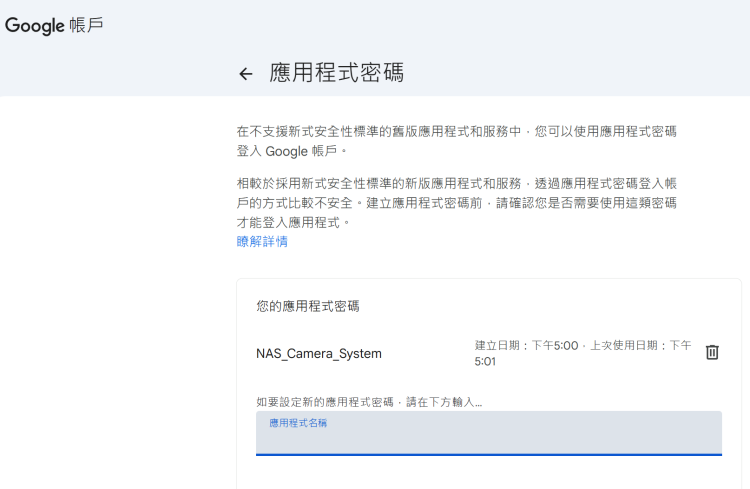Click the paragraph starting with 在不支援新式安全性標準
The width and height of the screenshot is (750, 489).
click(x=456, y=141)
